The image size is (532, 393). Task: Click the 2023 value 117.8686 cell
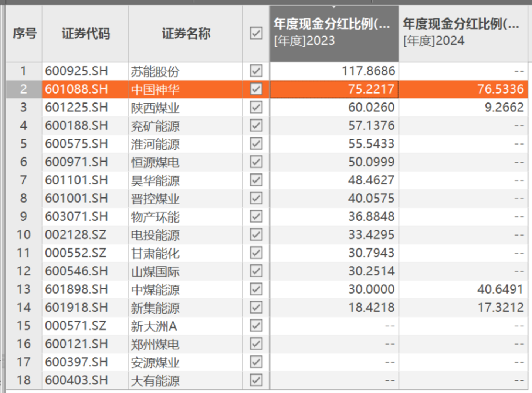pyautogui.click(x=368, y=71)
